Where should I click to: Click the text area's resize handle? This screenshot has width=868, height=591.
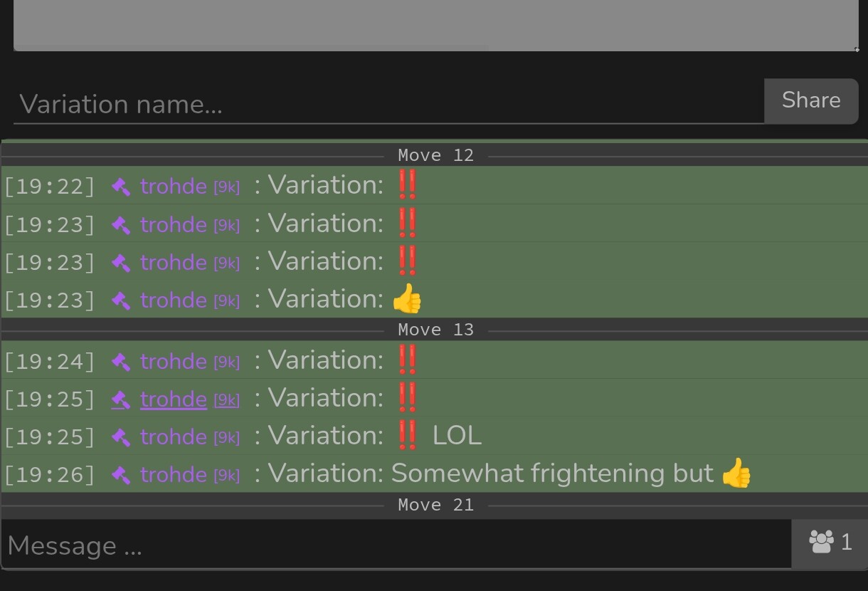coord(856,49)
